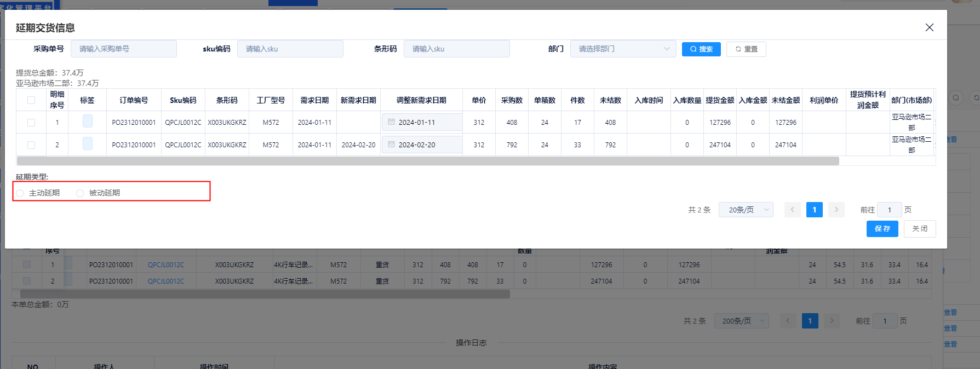Click the 提货总金额: 37.4万 summary text
Viewport: 980px width, 369px height.
50,73
